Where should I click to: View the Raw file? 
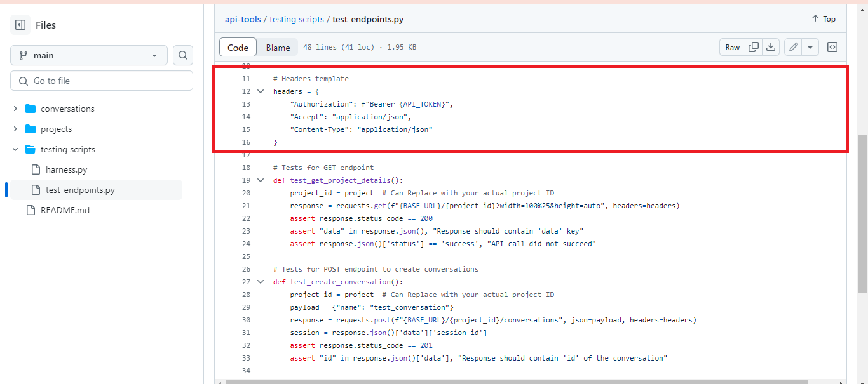(731, 47)
